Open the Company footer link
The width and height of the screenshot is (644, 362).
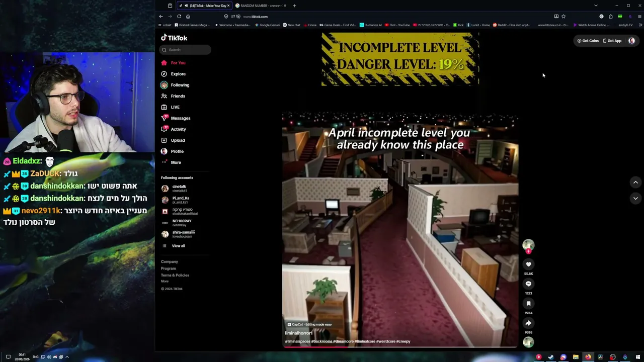pyautogui.click(x=170, y=261)
